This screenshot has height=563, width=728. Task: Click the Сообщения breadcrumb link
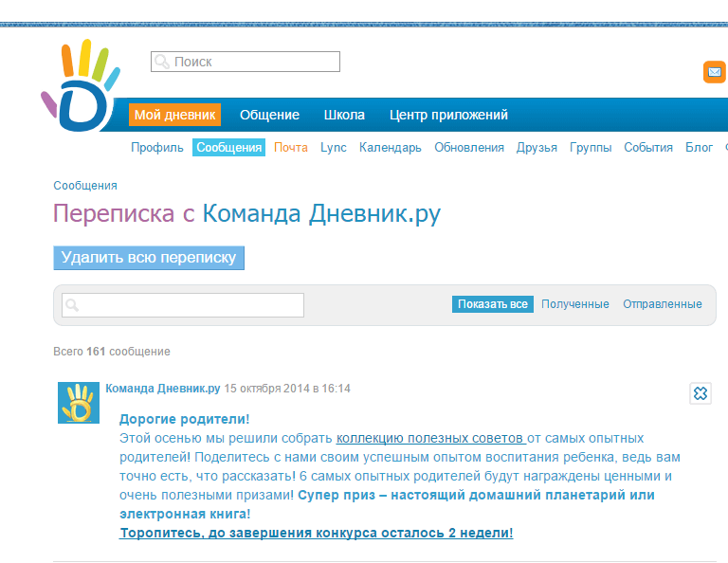85,186
